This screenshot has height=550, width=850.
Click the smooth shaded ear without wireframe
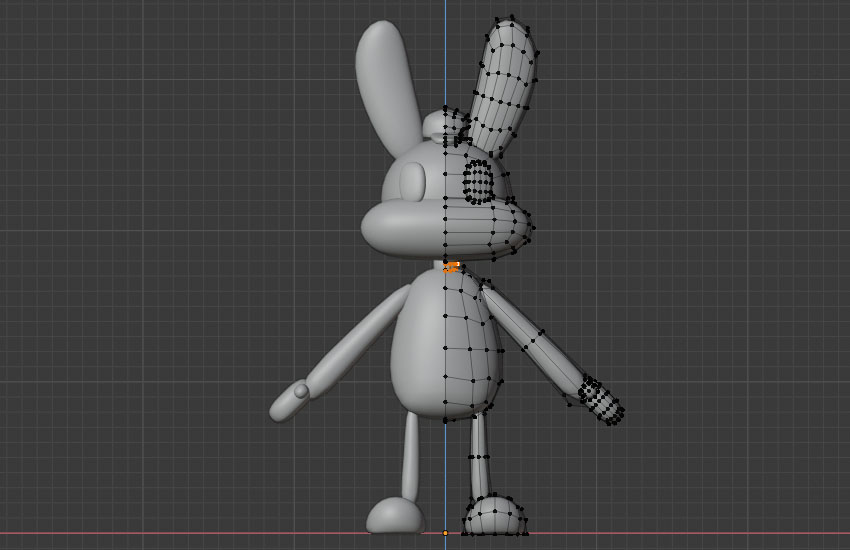(x=387, y=87)
